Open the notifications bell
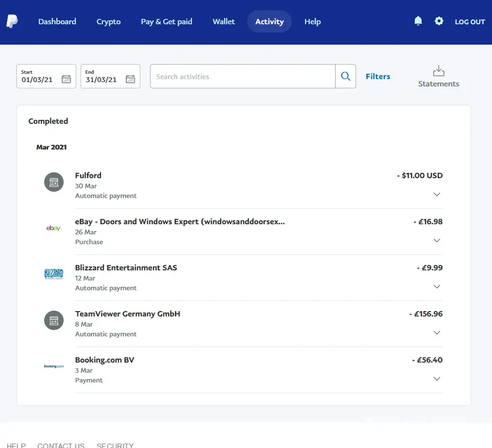This screenshot has width=492, height=448. point(418,21)
